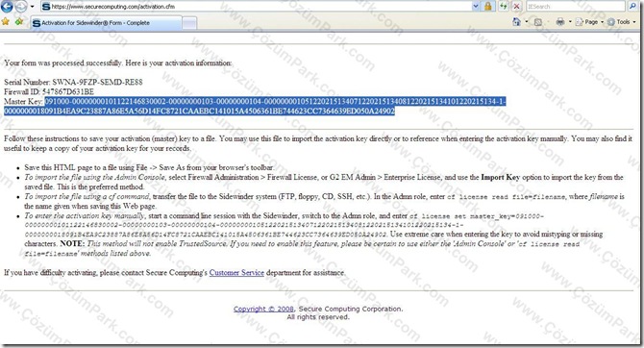Click the bold 'NOTE:' text
This screenshot has height=348, width=644.
72,243
